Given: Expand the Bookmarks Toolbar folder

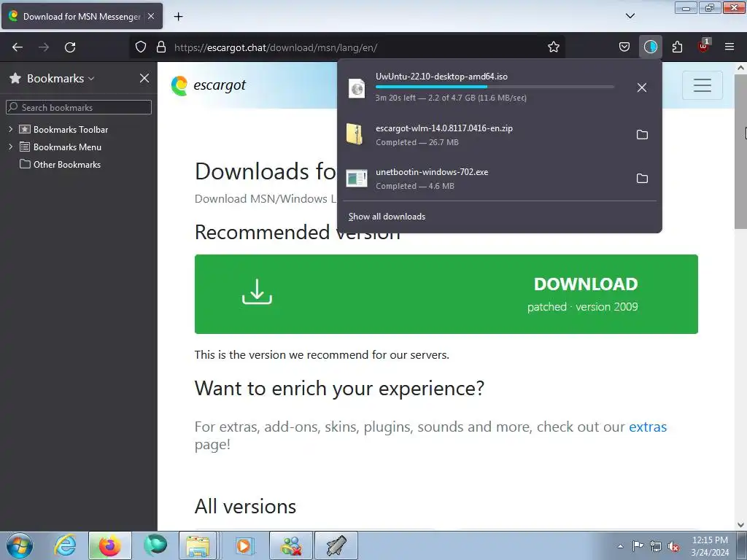Looking at the screenshot, I should point(10,129).
